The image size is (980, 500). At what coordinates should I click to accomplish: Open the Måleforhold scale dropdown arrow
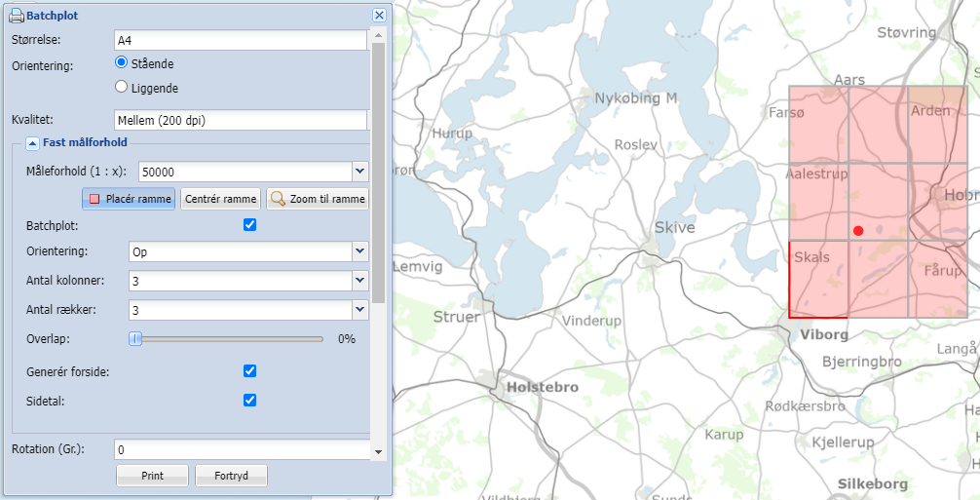[360, 172]
